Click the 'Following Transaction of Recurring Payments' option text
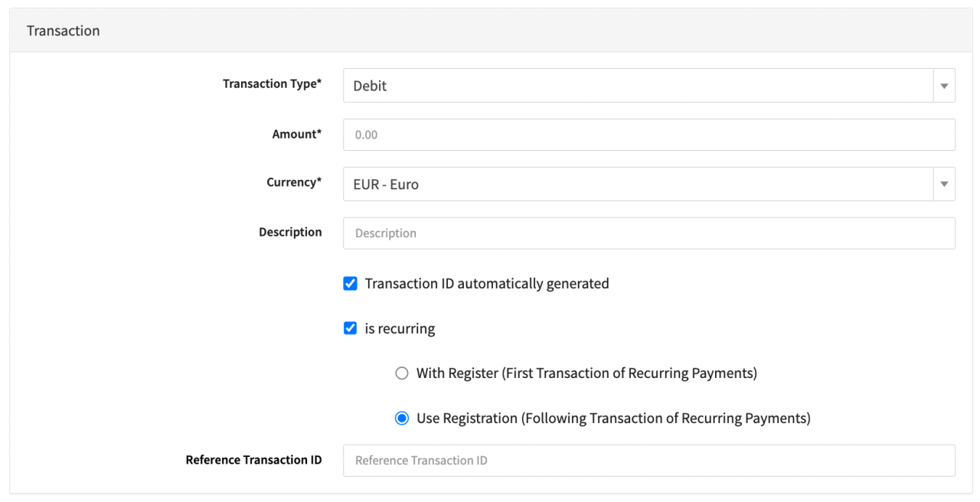 click(665, 419)
